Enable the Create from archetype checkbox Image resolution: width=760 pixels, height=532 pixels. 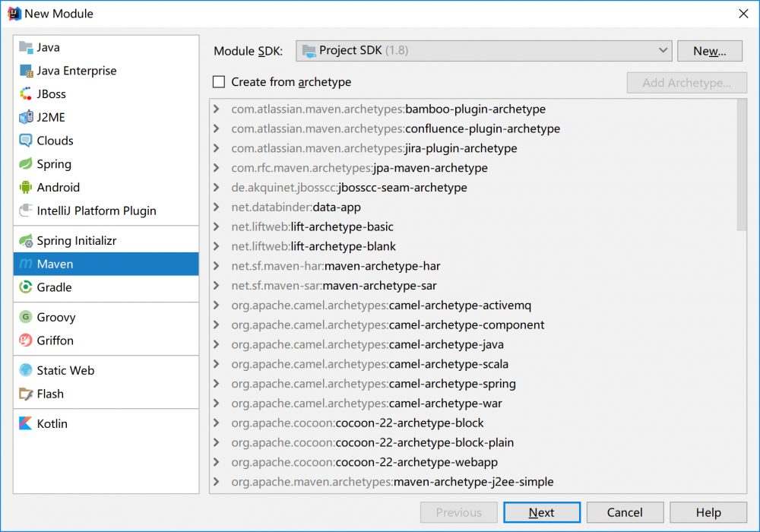point(220,82)
